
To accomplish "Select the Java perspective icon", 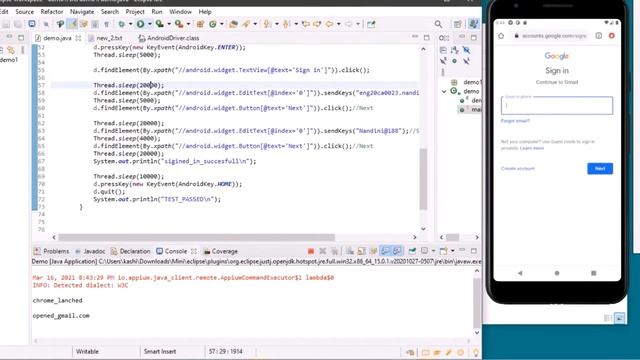I will click(x=473, y=24).
